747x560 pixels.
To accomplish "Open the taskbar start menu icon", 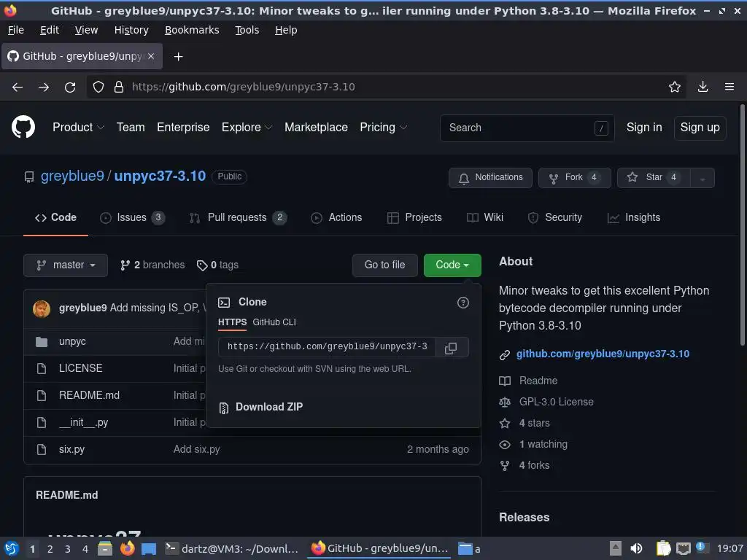I will tap(11, 549).
